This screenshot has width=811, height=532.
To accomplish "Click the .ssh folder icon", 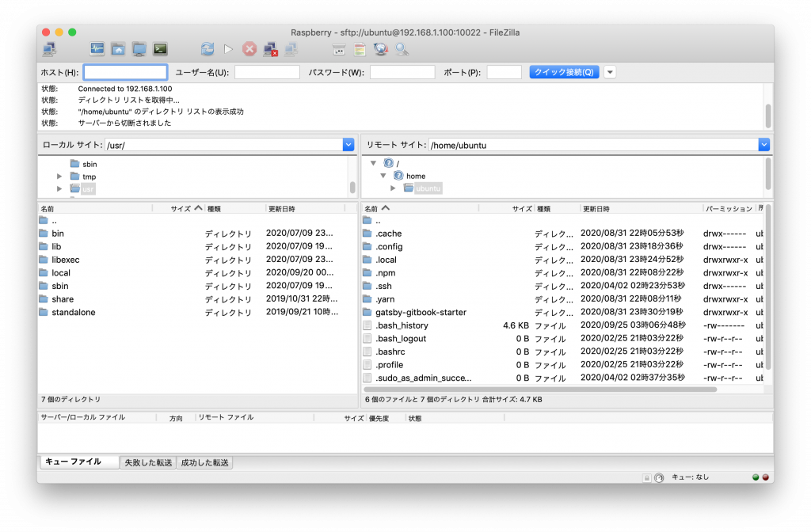I will pyautogui.click(x=367, y=286).
